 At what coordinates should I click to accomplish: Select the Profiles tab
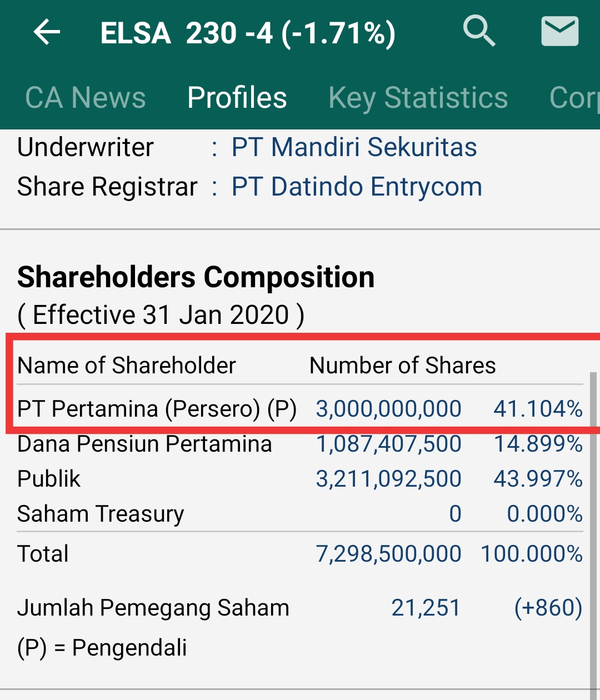237,98
